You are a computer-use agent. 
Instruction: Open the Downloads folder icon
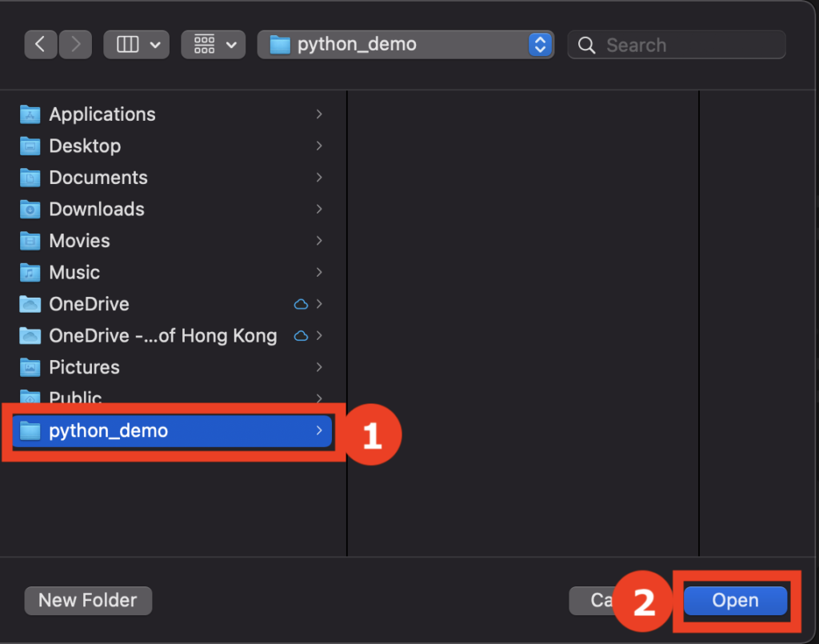[30, 209]
